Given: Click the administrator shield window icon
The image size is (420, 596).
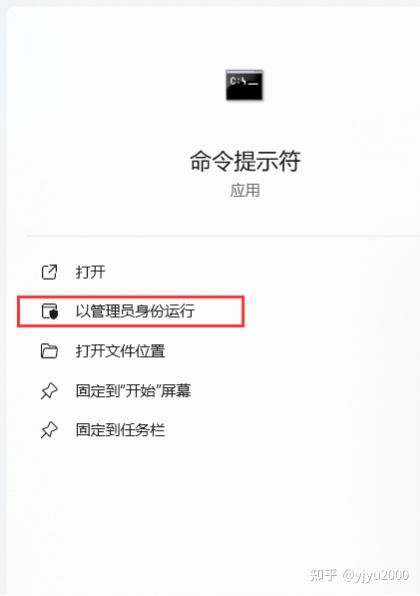Looking at the screenshot, I should click(x=49, y=311).
